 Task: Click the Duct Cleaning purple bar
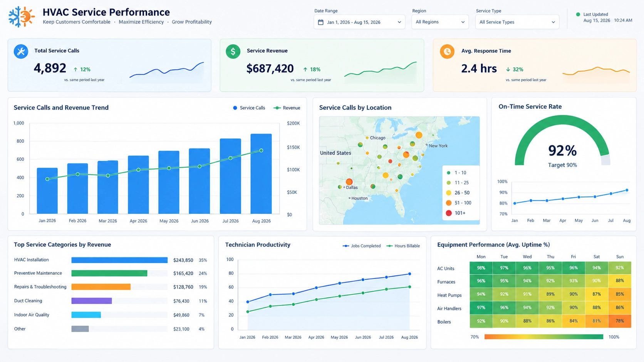click(92, 301)
